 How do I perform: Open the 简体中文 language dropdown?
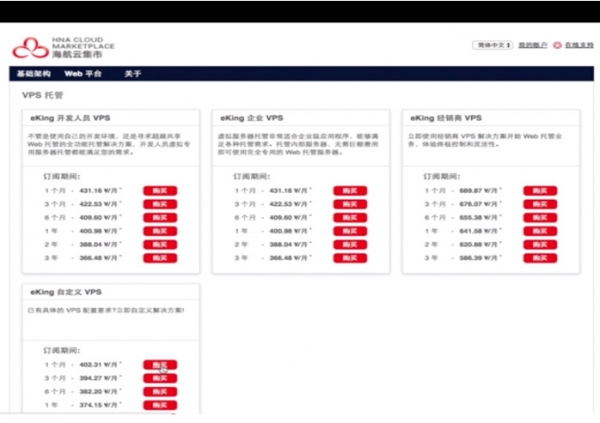[492, 45]
